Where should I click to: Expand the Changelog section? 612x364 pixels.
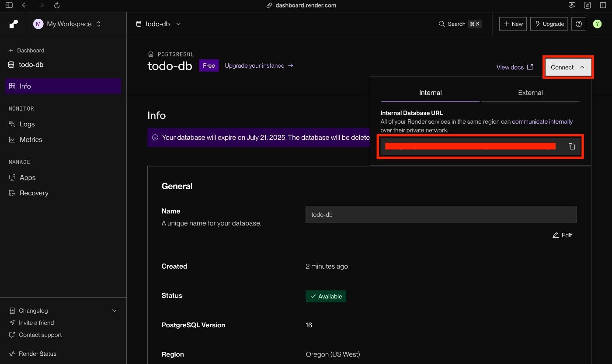[63, 311]
